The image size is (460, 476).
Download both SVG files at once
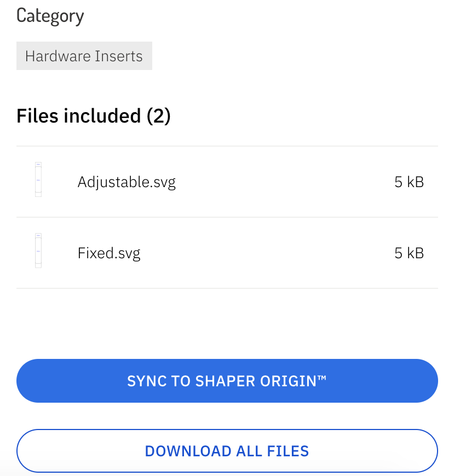(x=227, y=450)
